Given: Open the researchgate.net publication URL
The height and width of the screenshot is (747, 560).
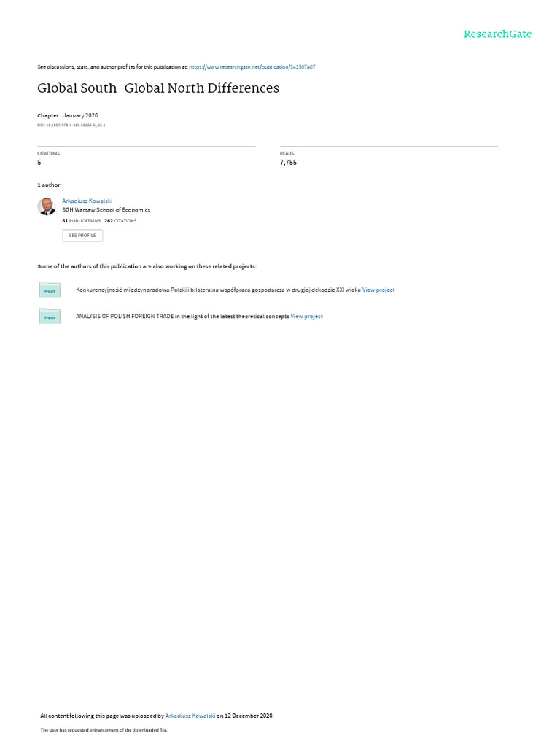Looking at the screenshot, I should click(252, 67).
